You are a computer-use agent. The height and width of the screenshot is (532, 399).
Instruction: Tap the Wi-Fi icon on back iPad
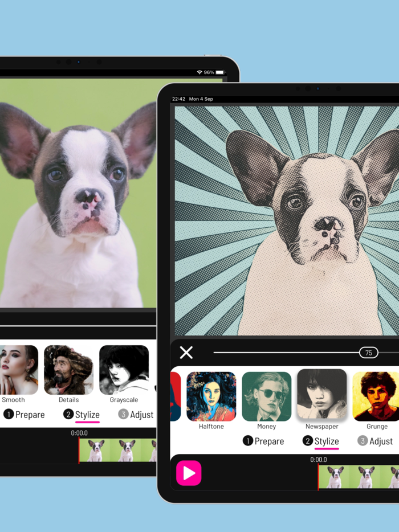[x=199, y=72]
